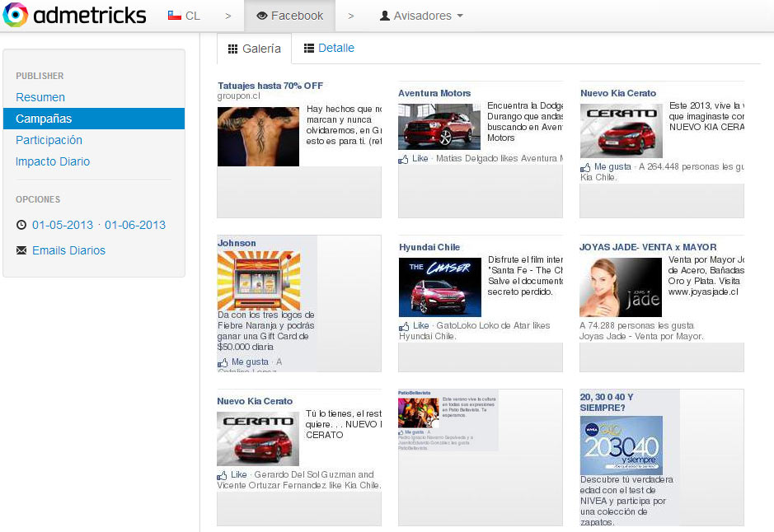Click the www.joyasjade.cl text
This screenshot has height=532, width=774.
[x=703, y=292]
